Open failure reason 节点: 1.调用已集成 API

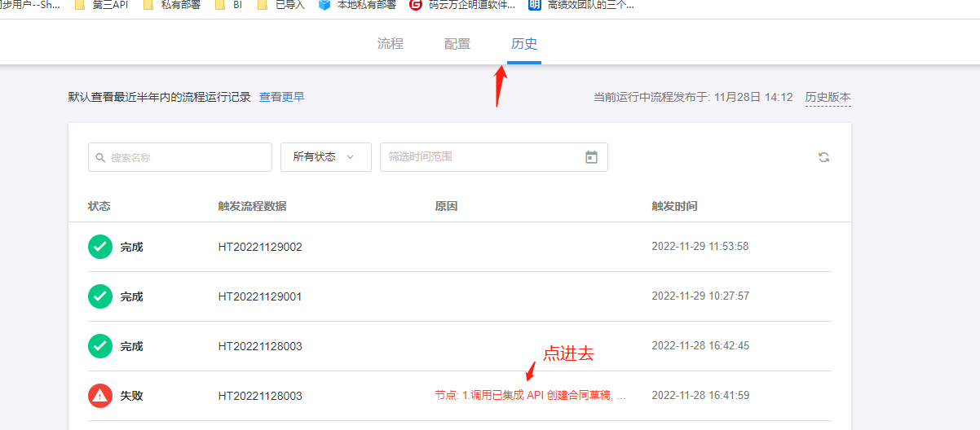tap(531, 396)
